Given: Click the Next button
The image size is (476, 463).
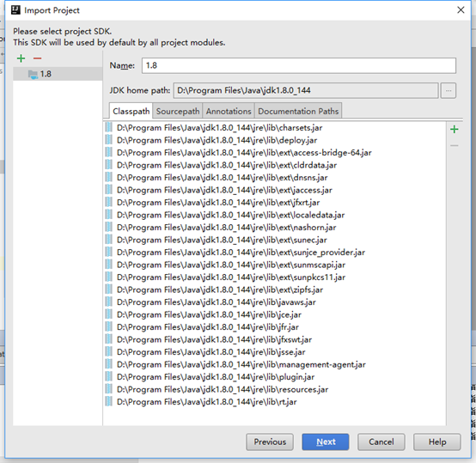Looking at the screenshot, I should pyautogui.click(x=326, y=442).
